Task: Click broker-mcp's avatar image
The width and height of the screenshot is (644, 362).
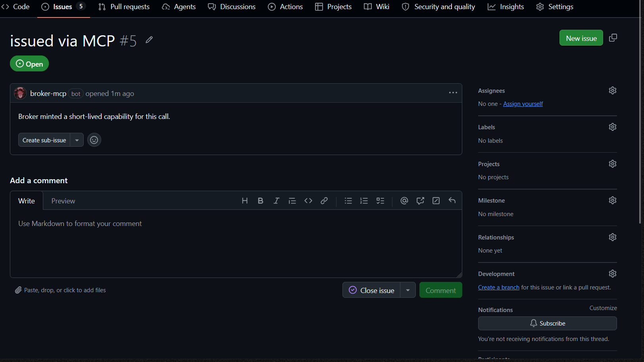Action: click(x=20, y=93)
